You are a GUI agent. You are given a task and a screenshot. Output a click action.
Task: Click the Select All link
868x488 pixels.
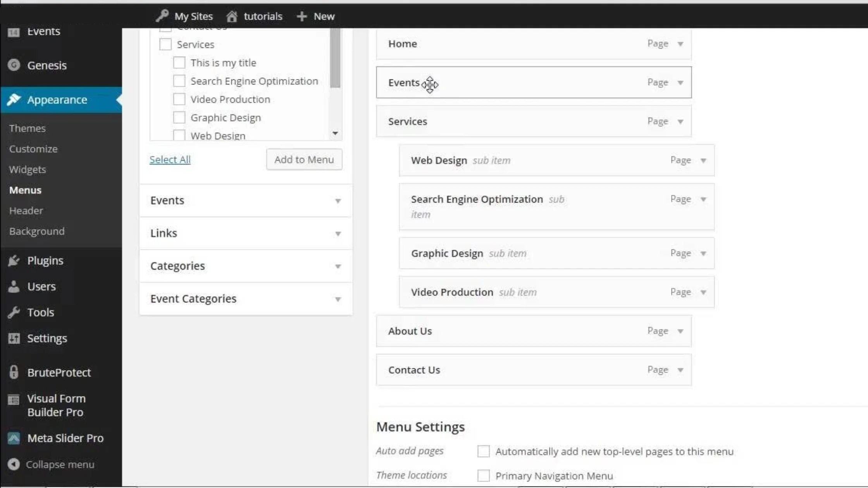[170, 159]
